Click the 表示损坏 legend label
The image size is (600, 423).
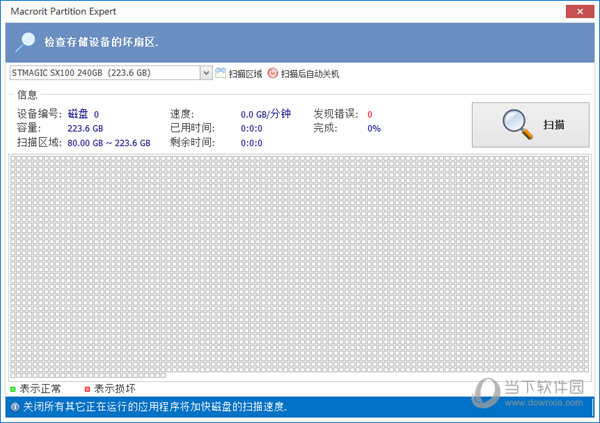point(115,389)
